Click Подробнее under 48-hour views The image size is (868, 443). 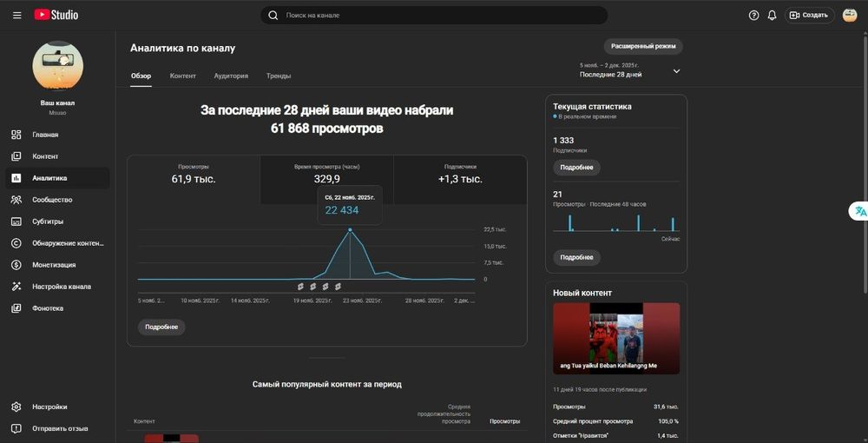(x=577, y=257)
